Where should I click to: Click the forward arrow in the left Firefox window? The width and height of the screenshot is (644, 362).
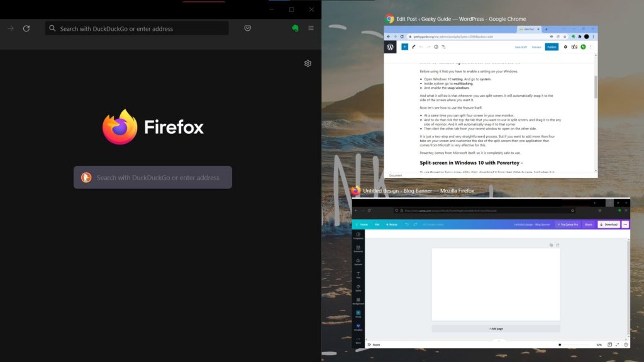[x=11, y=28]
